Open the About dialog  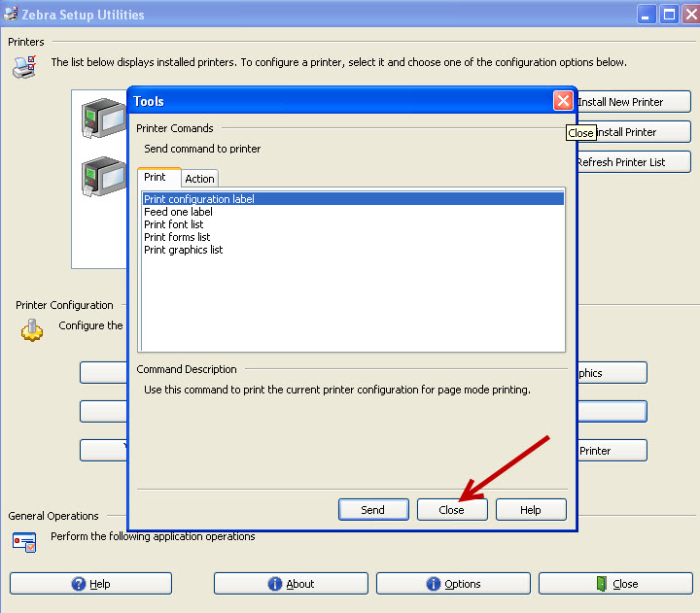289,584
